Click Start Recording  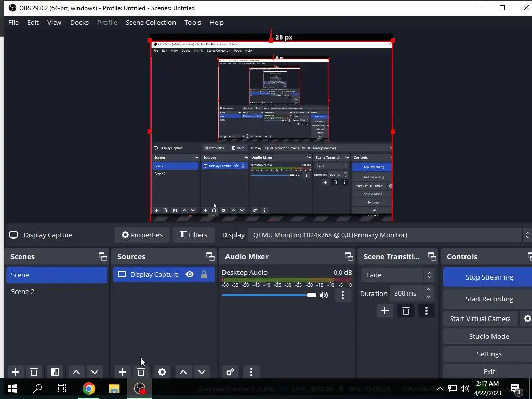pyautogui.click(x=488, y=299)
